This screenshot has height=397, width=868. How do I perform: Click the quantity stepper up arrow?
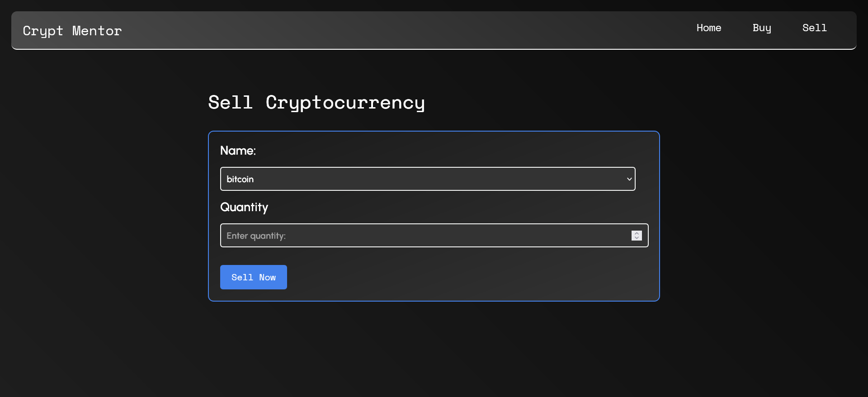[x=636, y=233]
